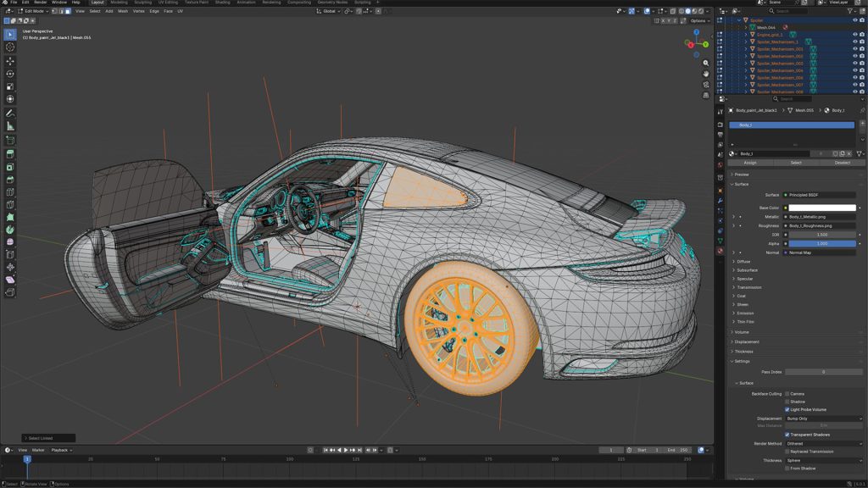Select the Bevel tool
This screenshot has width=868, height=488.
click(x=10, y=180)
